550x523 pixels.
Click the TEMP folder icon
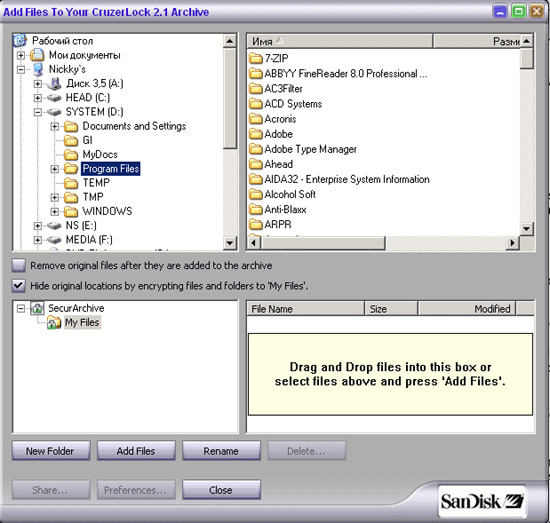click(x=71, y=183)
